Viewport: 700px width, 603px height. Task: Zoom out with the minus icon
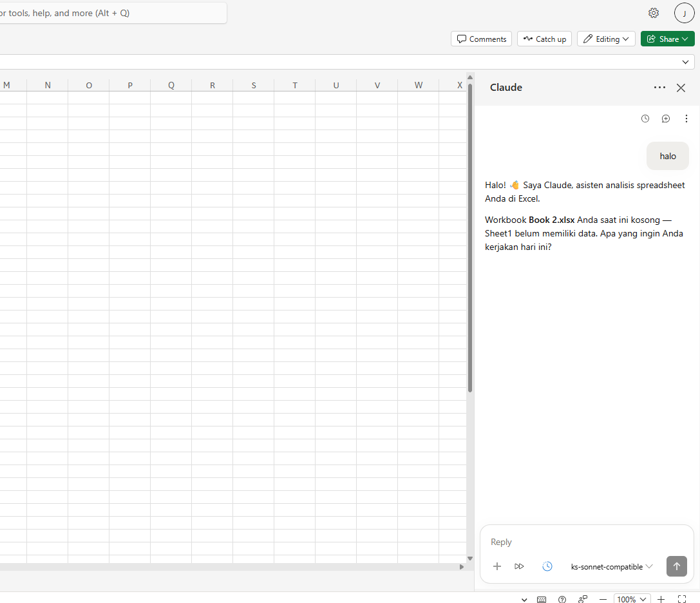603,599
